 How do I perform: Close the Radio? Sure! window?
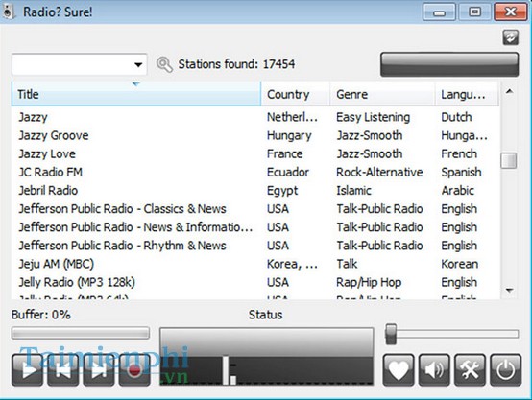point(510,12)
